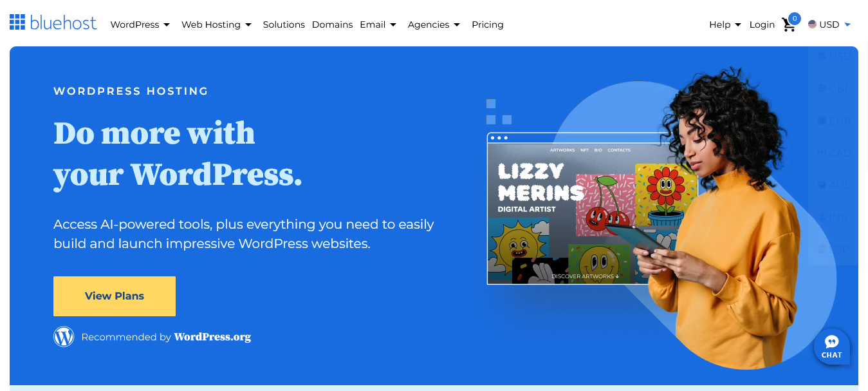This screenshot has height=391, width=868.
Task: Expand the Agencies menu dropdown
Action: pos(434,24)
